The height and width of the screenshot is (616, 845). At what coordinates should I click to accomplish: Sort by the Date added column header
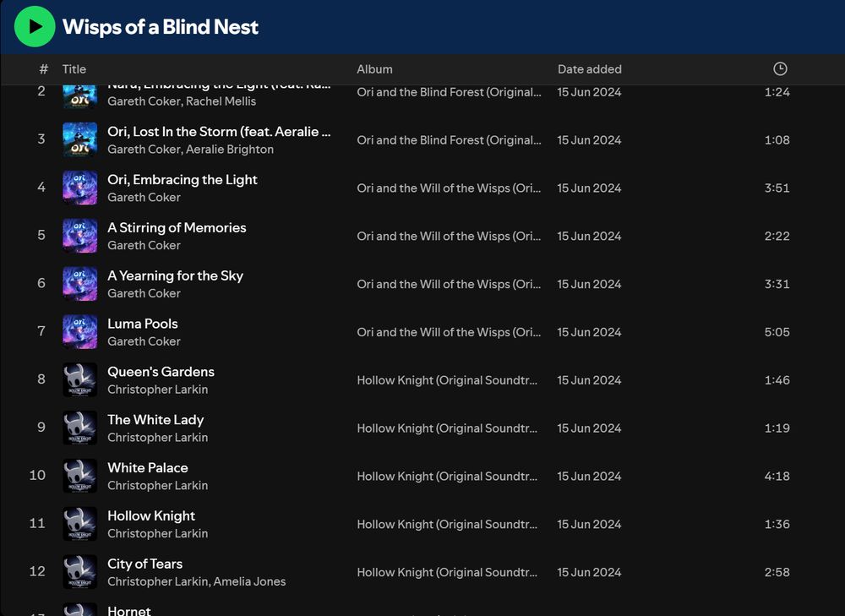click(x=590, y=69)
